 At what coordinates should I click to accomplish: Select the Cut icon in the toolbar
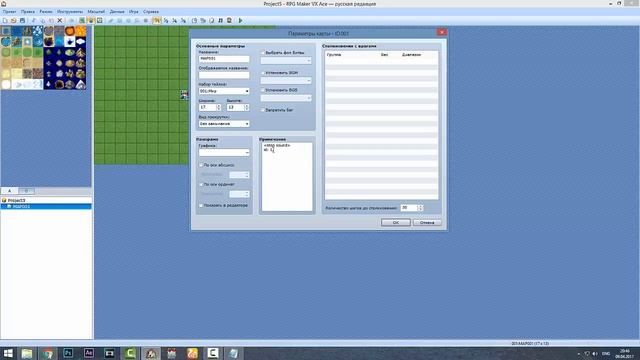tap(33, 20)
